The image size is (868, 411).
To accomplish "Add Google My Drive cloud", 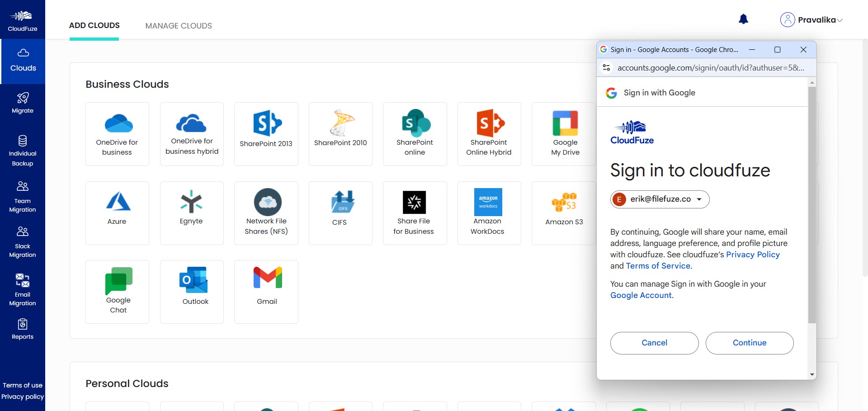I will point(564,134).
